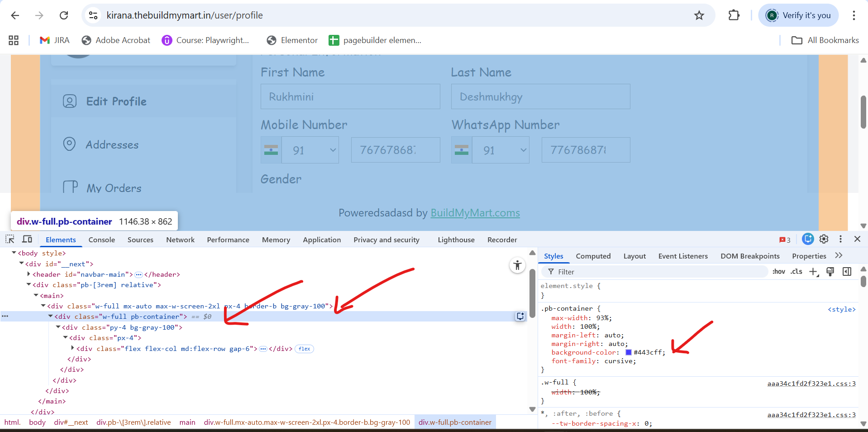The height and width of the screenshot is (432, 868).
Task: Click the browser forward arrow
Action: point(39,15)
